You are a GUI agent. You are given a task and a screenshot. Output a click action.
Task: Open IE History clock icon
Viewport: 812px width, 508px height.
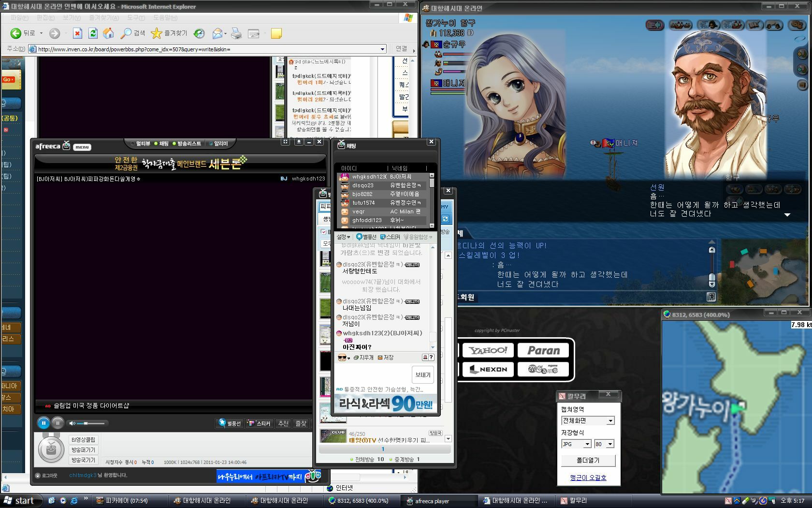199,33
